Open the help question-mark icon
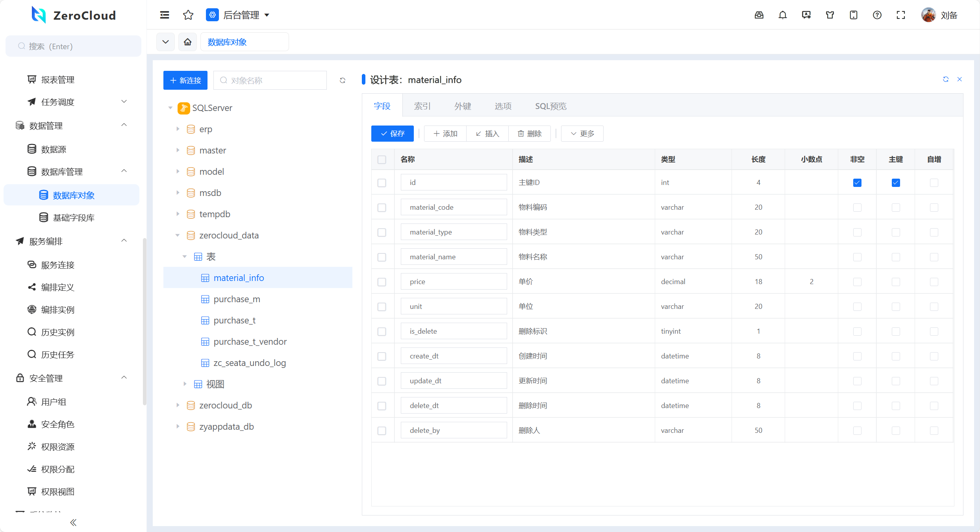 coord(877,15)
